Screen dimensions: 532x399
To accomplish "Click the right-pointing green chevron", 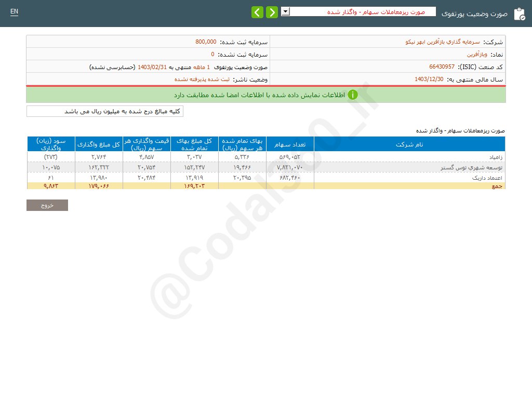I will [272, 11].
